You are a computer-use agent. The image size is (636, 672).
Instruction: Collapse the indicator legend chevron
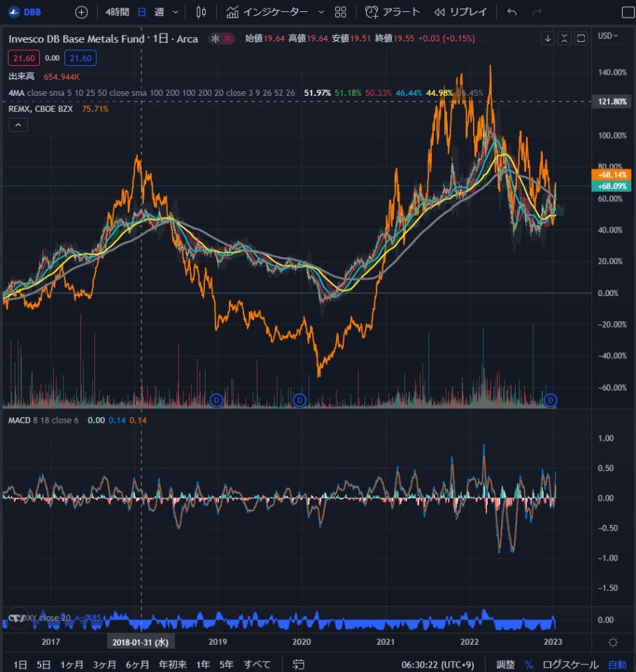point(18,125)
